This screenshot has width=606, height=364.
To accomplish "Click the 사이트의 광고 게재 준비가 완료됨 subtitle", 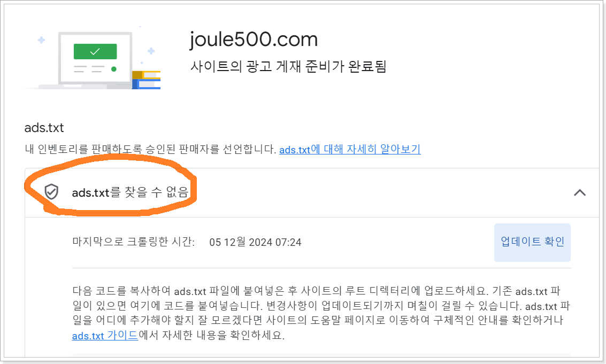I will pos(288,66).
